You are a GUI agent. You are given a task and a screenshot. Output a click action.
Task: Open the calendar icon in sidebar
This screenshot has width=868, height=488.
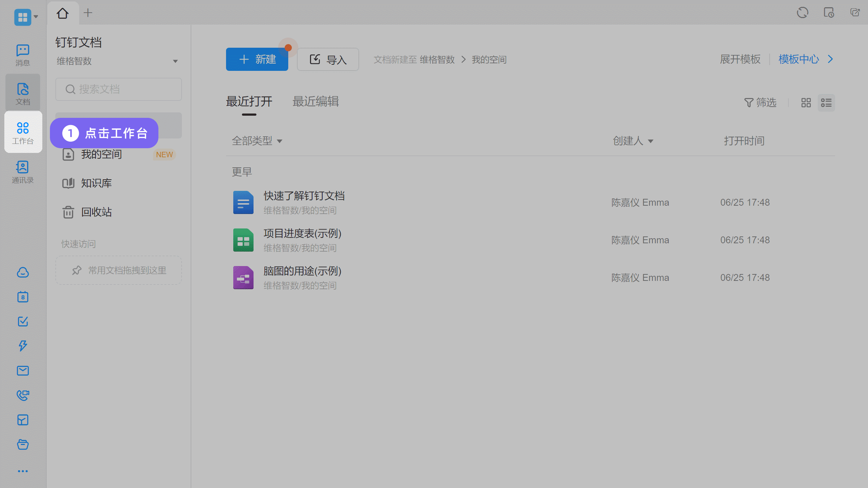(23, 297)
